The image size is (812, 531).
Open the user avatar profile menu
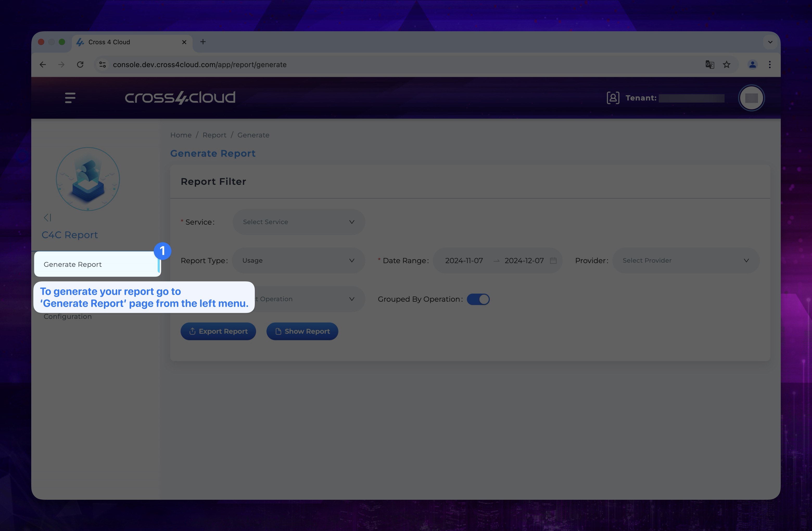[751, 98]
